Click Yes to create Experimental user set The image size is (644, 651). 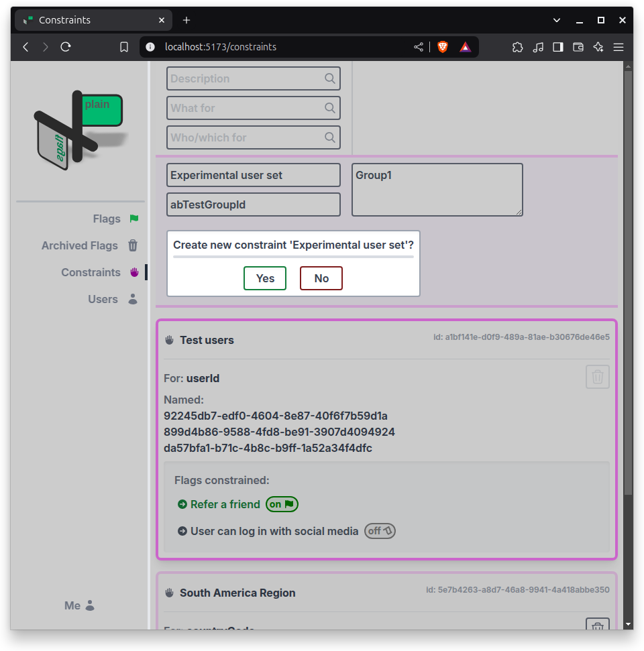click(264, 278)
